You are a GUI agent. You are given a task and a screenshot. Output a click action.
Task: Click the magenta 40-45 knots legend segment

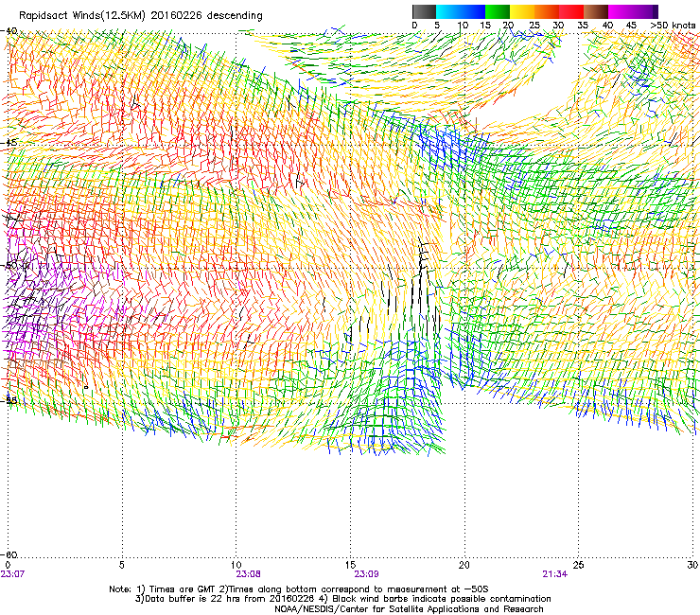[x=621, y=11]
